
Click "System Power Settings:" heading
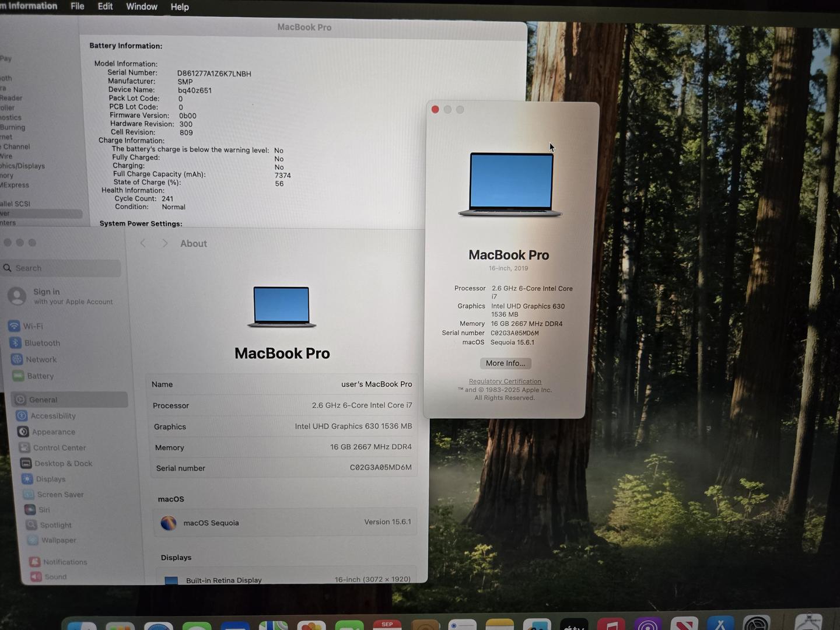pos(141,223)
